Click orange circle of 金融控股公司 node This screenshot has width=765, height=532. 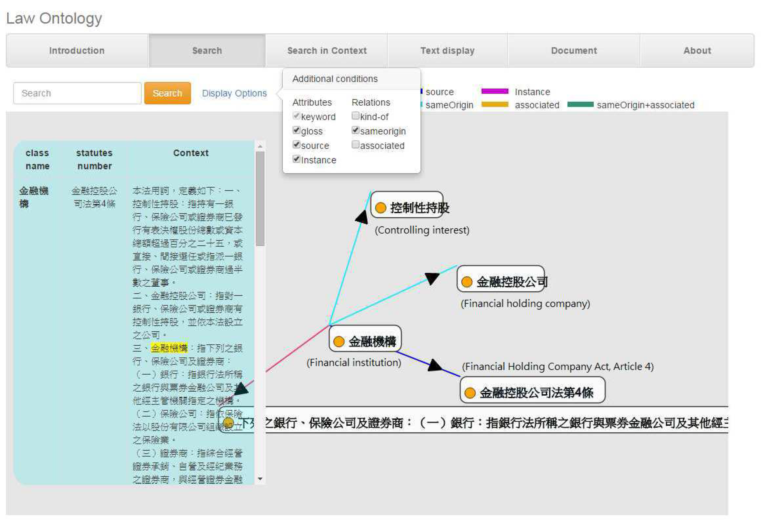point(467,282)
